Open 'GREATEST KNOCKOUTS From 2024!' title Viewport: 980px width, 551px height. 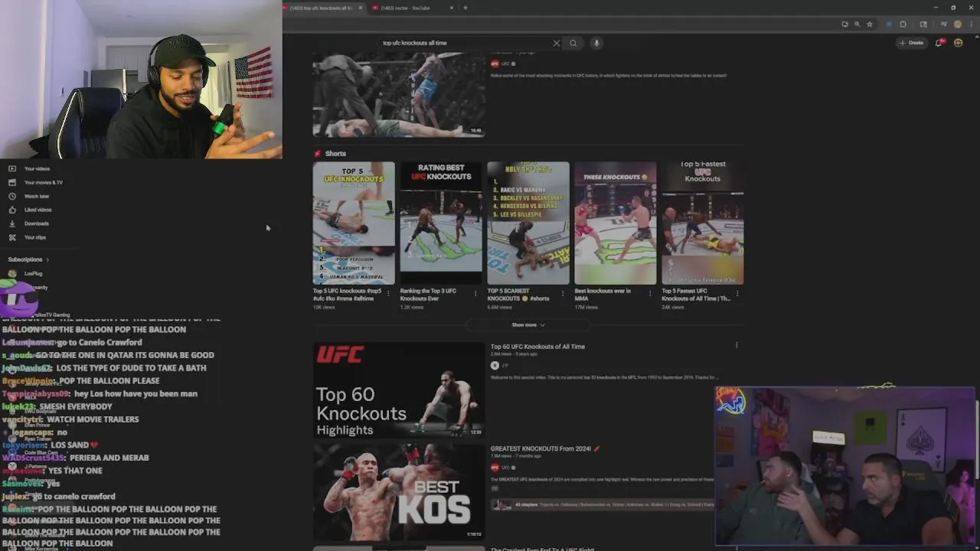click(x=544, y=448)
